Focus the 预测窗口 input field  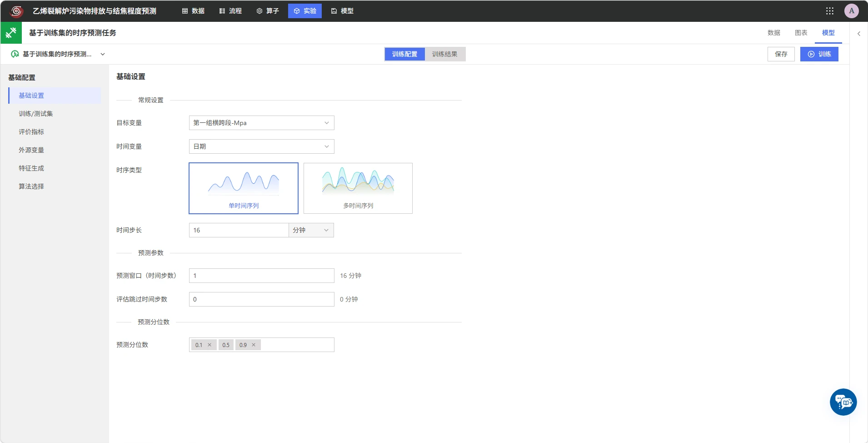262,276
